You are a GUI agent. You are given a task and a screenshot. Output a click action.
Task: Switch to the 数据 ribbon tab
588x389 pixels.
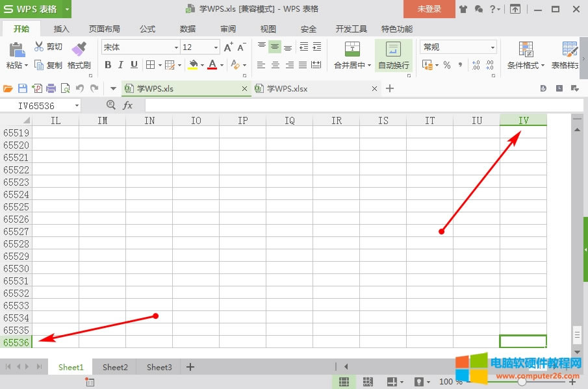click(x=187, y=29)
